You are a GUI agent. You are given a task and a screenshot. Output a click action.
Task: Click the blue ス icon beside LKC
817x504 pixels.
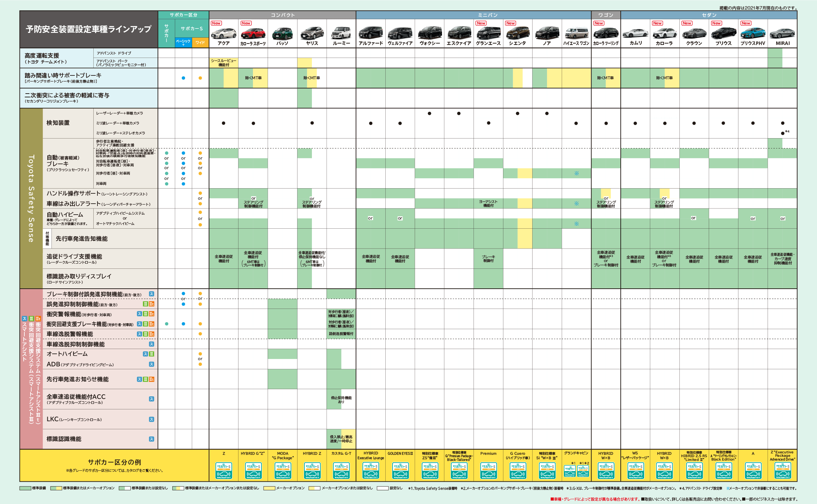[x=151, y=419]
